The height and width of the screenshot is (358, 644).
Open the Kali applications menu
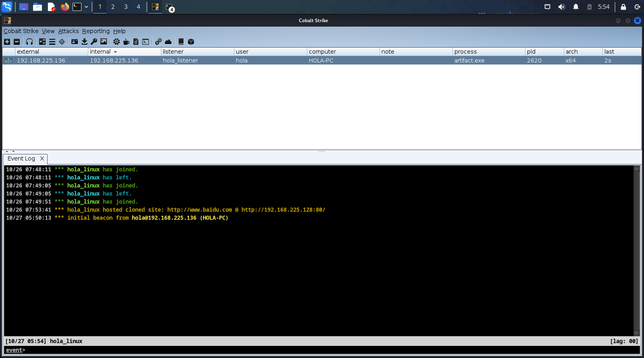coord(7,7)
